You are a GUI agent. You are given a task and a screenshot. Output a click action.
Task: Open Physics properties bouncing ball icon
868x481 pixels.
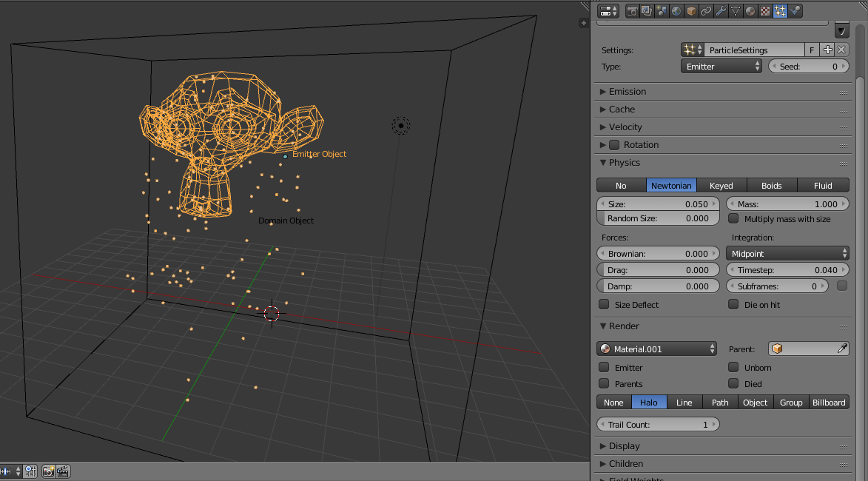[x=795, y=10]
